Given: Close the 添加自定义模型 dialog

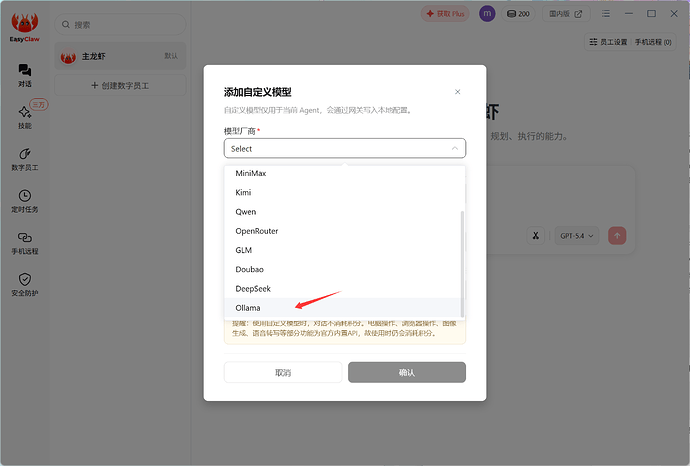Looking at the screenshot, I should pos(458,92).
